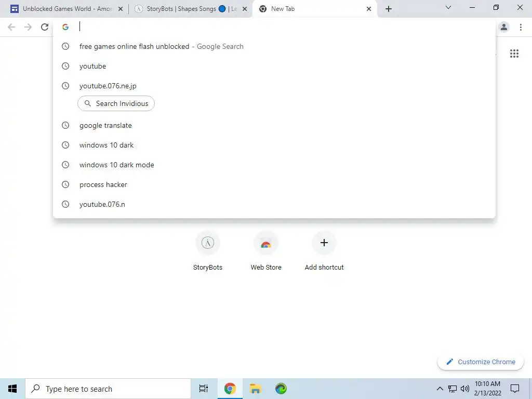Select 'youtube.076.ne.jp' suggestion

click(274, 86)
